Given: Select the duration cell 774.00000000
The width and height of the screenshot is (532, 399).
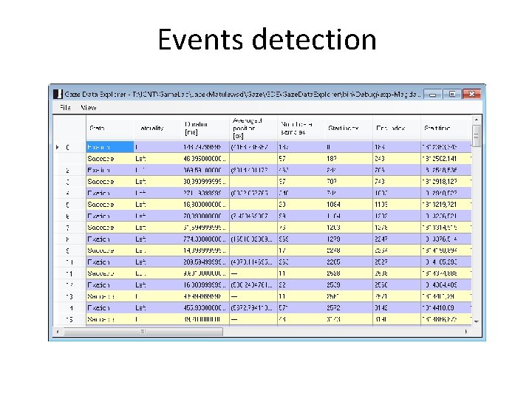Looking at the screenshot, I should [x=205, y=239].
